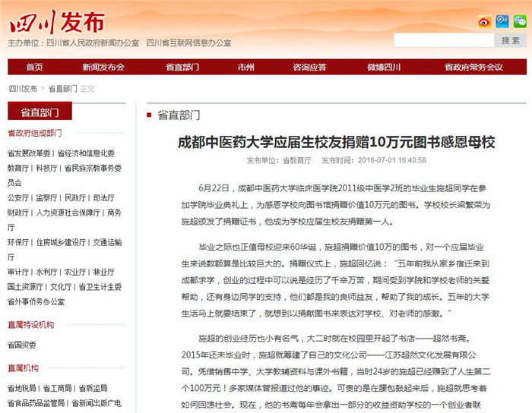Open the 省发展改革委 sidebar link
This screenshot has height=413, width=532.
[x=29, y=153]
